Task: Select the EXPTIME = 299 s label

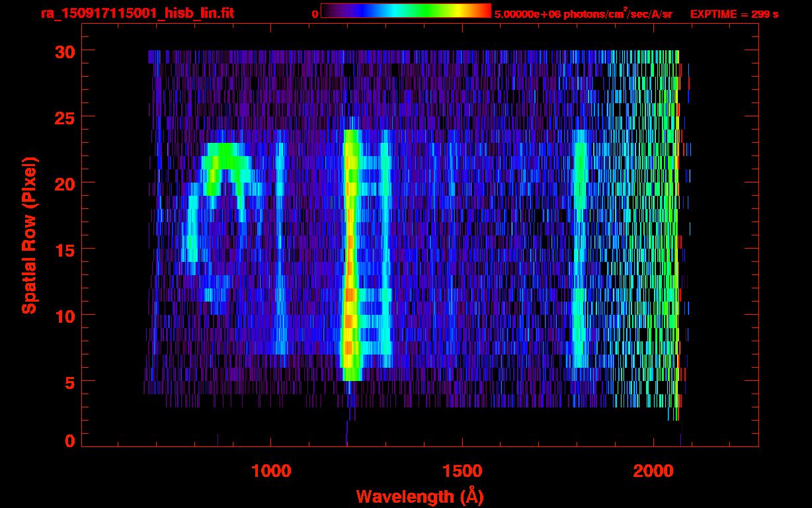Action: [x=734, y=14]
